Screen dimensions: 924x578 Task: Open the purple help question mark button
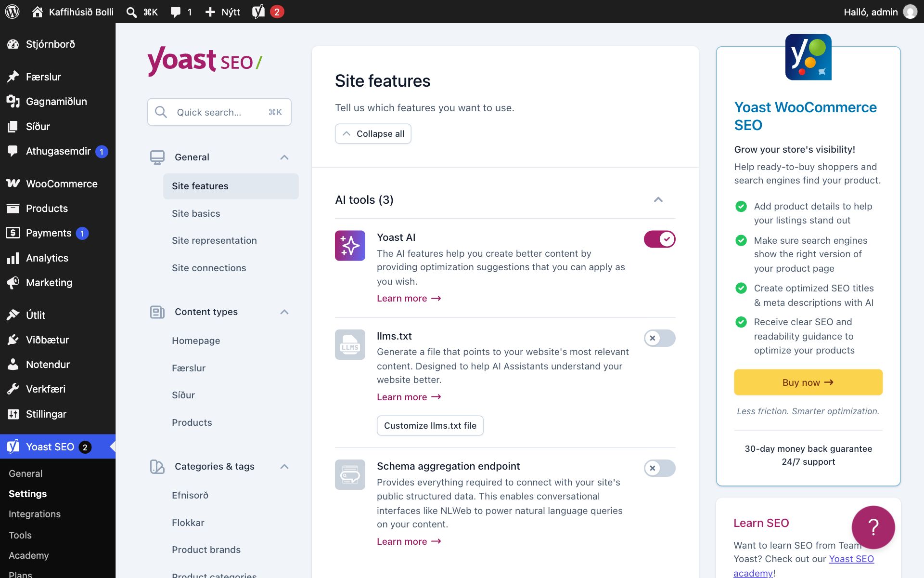(873, 527)
